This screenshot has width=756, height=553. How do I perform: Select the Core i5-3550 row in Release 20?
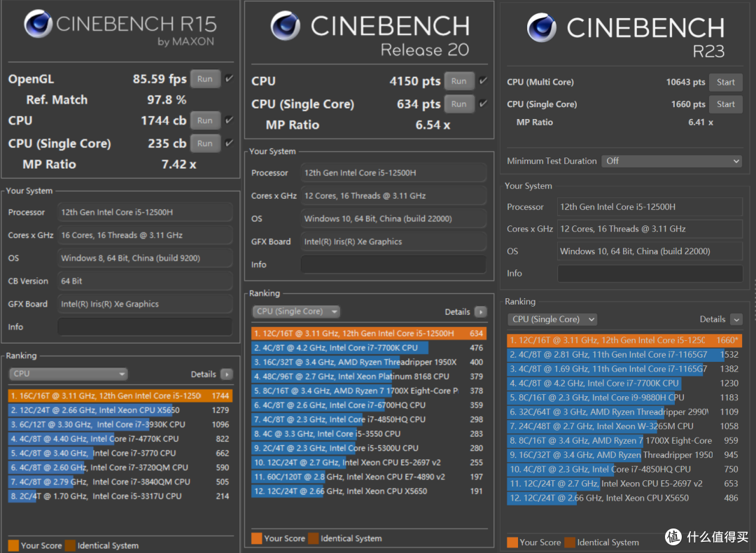coord(369,433)
